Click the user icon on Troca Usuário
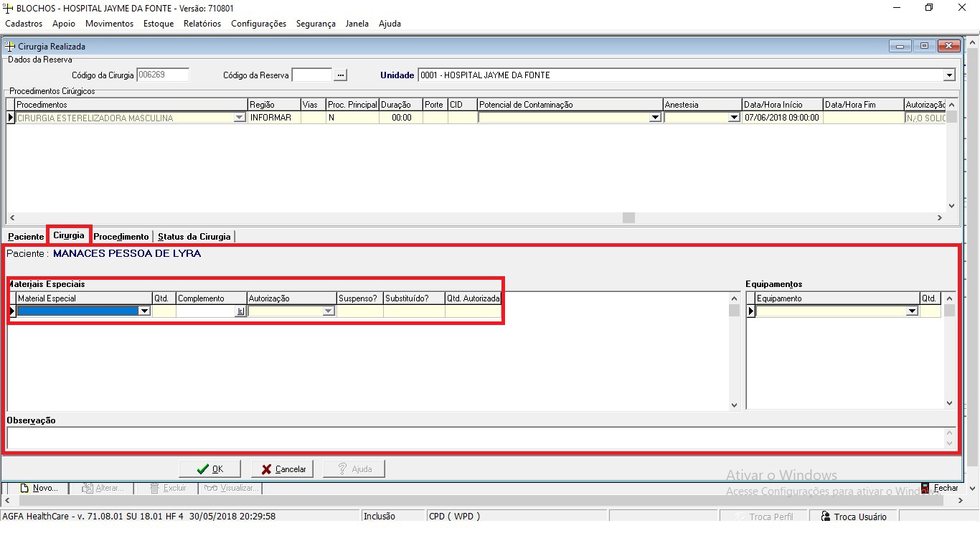This screenshot has width=980, height=551. 826,517
